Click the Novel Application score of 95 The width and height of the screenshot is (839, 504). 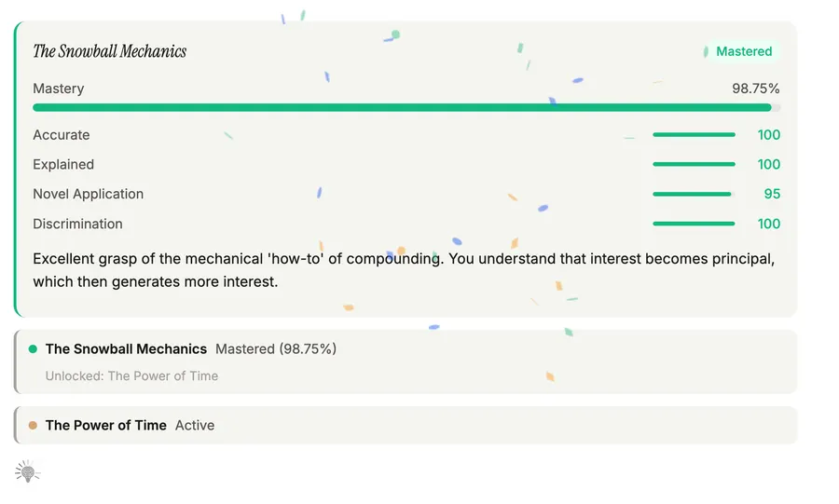[772, 194]
